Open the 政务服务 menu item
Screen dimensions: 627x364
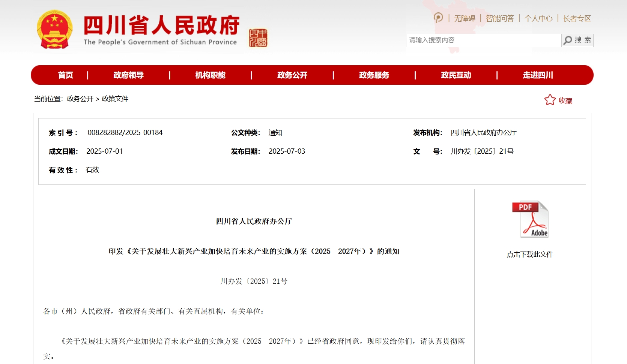374,75
